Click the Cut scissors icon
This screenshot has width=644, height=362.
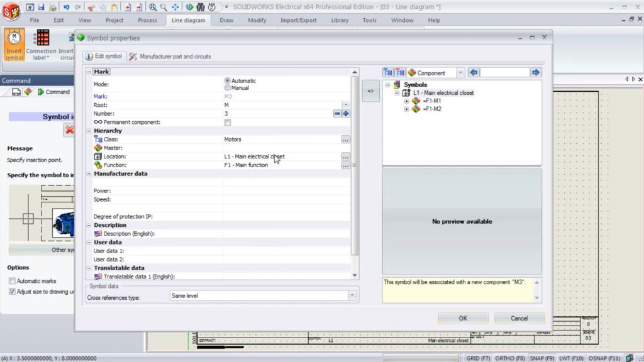[92, 7]
